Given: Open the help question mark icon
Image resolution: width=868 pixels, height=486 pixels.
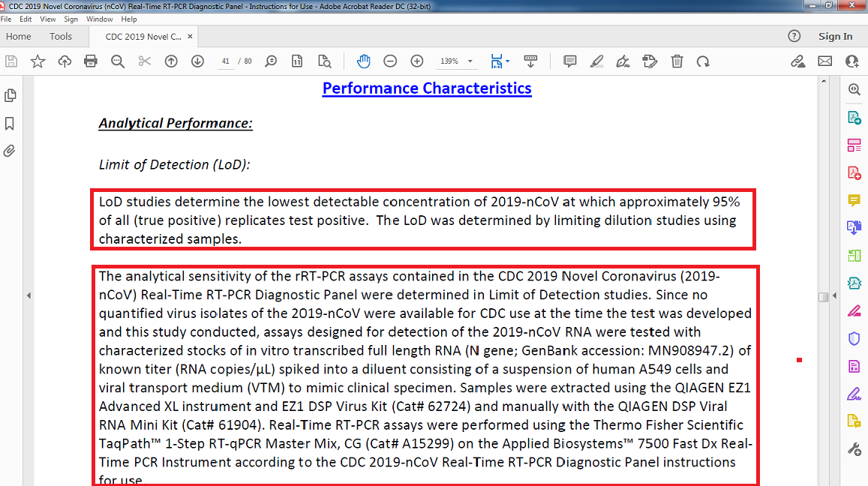Looking at the screenshot, I should point(794,37).
